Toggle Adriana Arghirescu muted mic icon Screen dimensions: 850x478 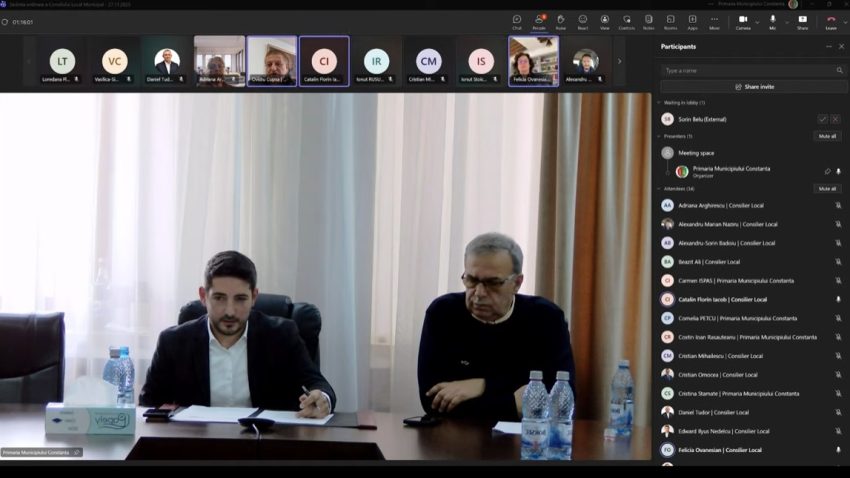(x=838, y=205)
